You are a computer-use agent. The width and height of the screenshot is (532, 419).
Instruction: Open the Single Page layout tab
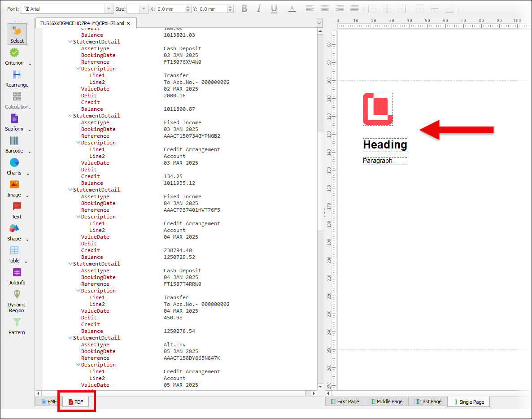[469, 402]
